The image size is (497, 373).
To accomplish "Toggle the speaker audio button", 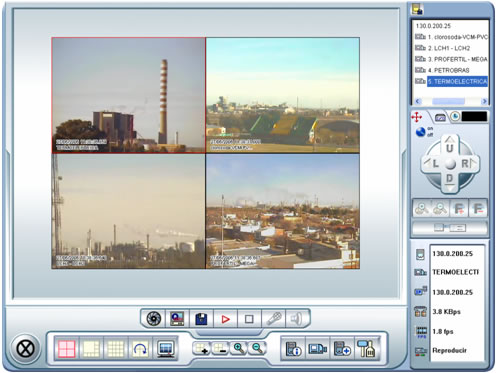I will tap(296, 319).
